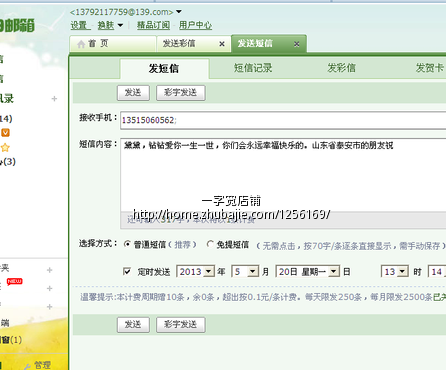Click the plus icon beside the NEW badge

(50, 288)
